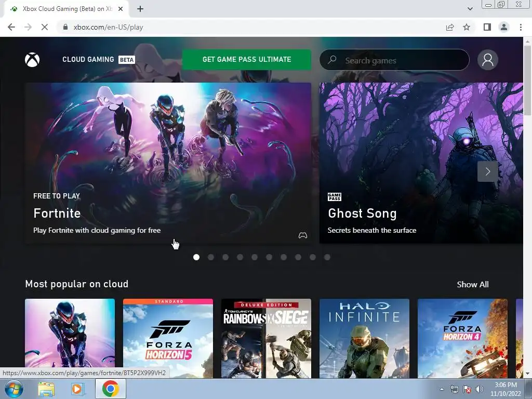
Task: Click the Action Center flag tray icon
Action: tap(467, 389)
